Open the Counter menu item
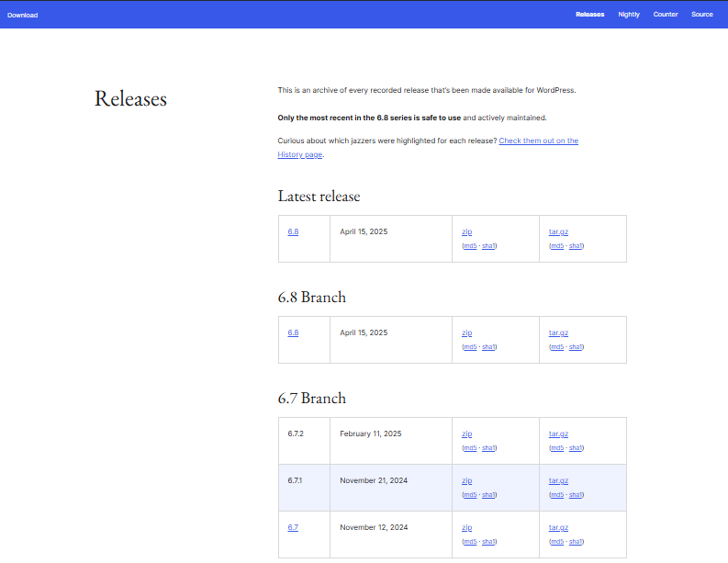Screen dimensions: 728x563 pos(666,15)
